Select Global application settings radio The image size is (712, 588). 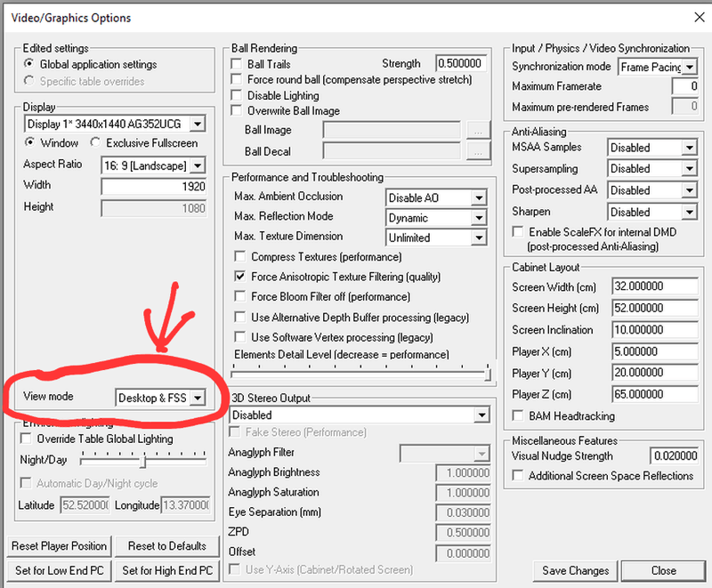pos(29,64)
